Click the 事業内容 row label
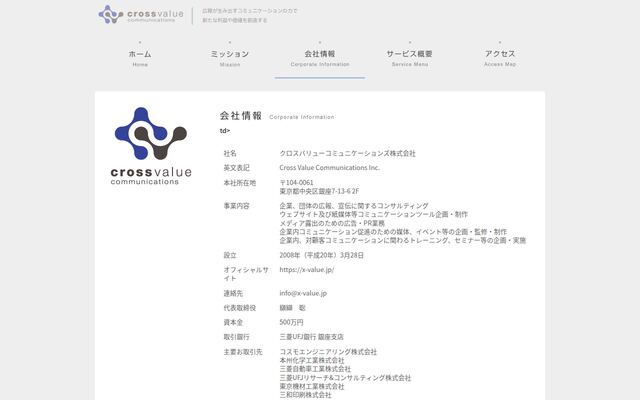Image resolution: width=640 pixels, height=400 pixels. (236, 206)
